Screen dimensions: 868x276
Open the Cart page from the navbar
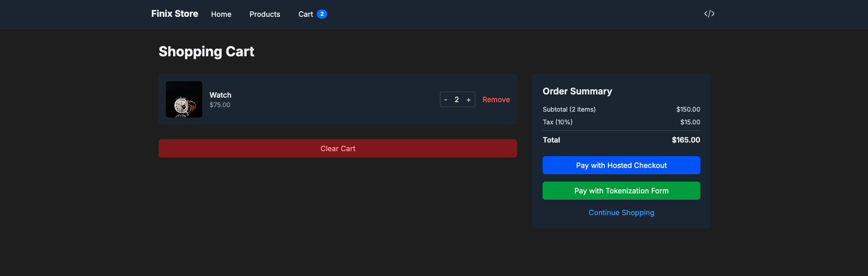click(305, 14)
